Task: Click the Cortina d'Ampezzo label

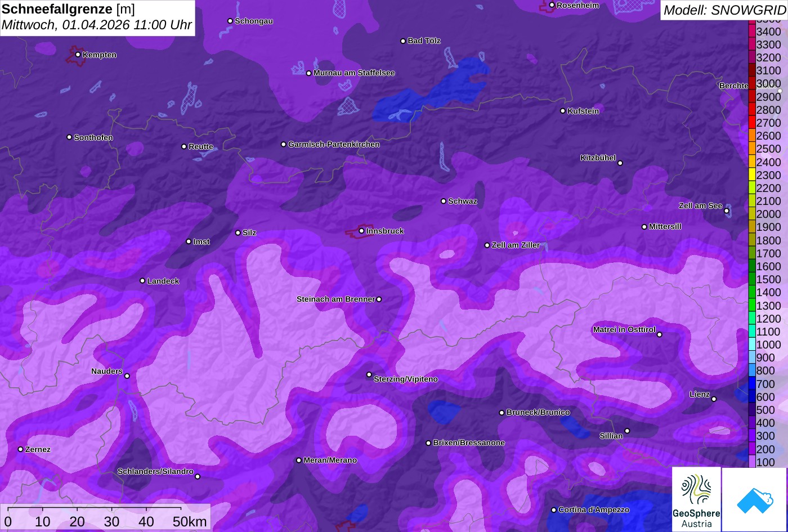Action: 594,509
